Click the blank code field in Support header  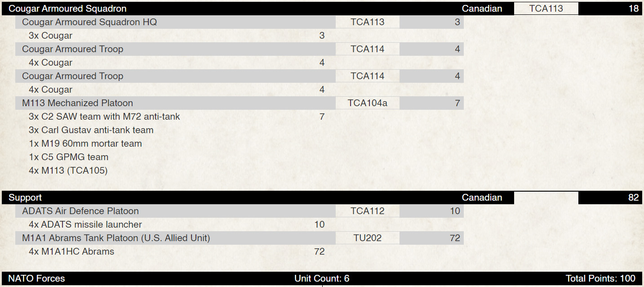coord(546,197)
